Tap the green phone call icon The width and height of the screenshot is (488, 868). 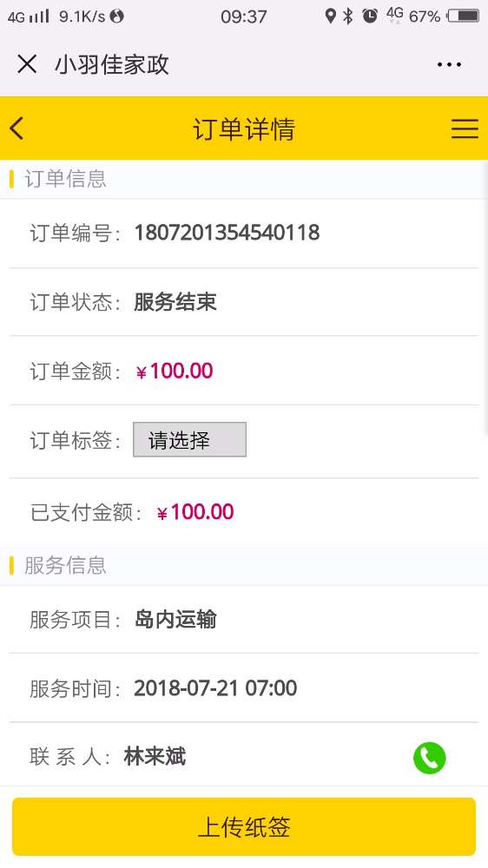point(429,757)
